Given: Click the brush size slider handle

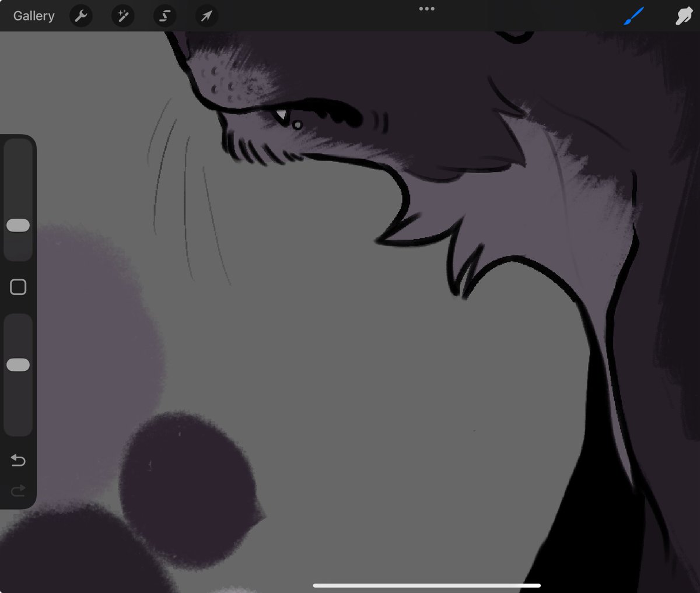Looking at the screenshot, I should [18, 226].
